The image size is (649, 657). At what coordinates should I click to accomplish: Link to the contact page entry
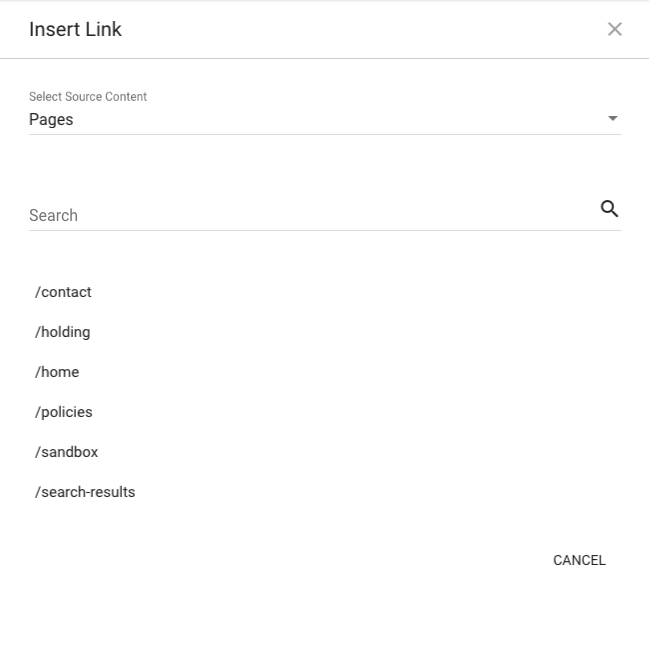point(63,292)
